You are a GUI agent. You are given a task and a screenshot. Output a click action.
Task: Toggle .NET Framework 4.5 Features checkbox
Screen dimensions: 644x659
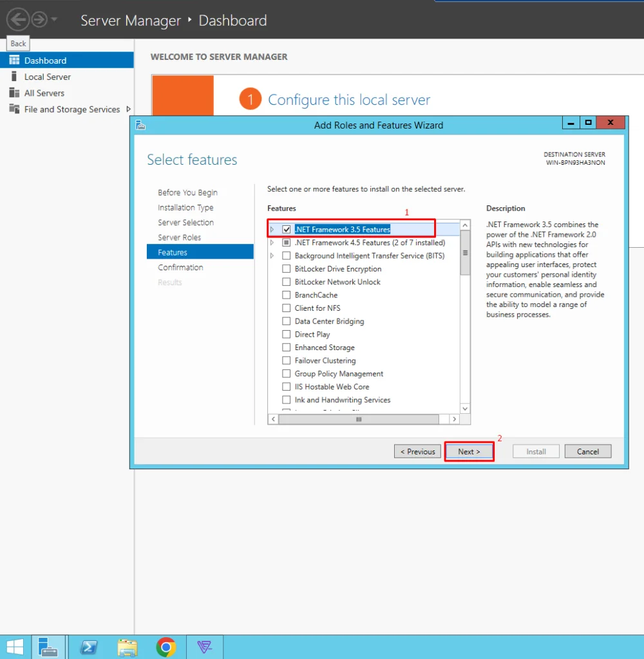coord(287,243)
